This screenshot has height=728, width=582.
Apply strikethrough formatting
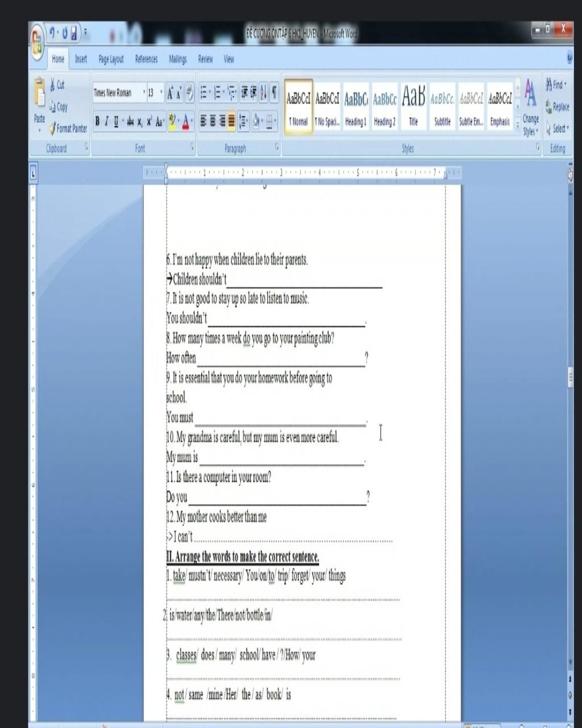[130, 121]
